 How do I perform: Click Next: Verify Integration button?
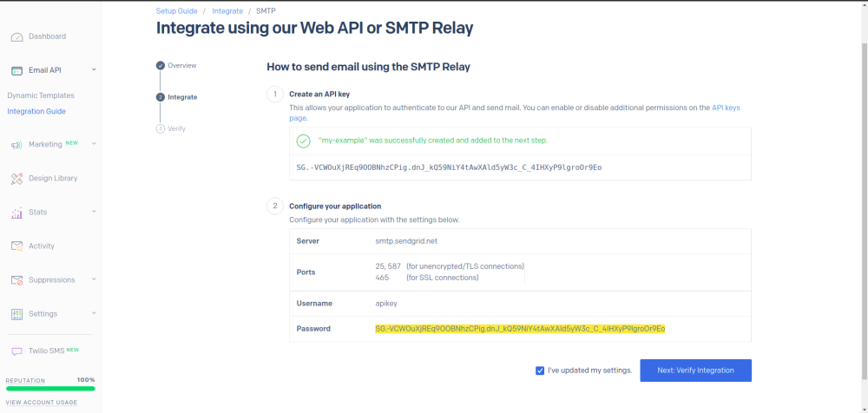pyautogui.click(x=695, y=370)
